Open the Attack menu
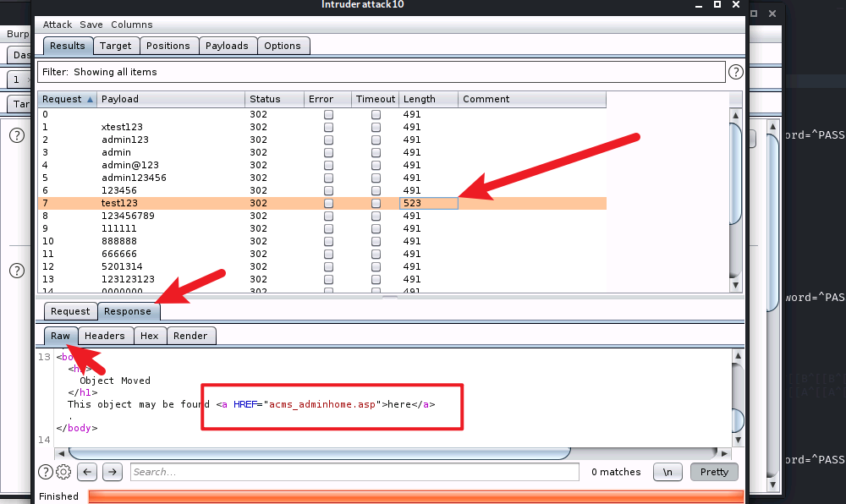846x504 pixels. pyautogui.click(x=58, y=25)
